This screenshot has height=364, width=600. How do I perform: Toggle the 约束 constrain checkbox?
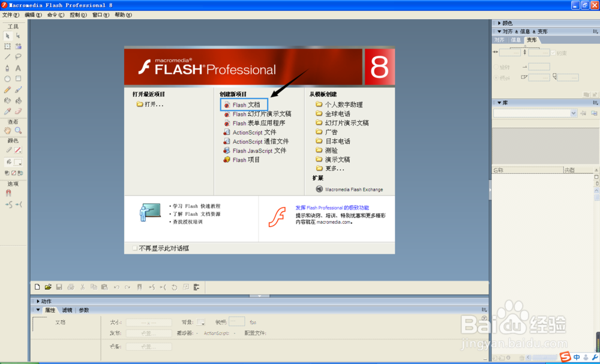(x=553, y=53)
